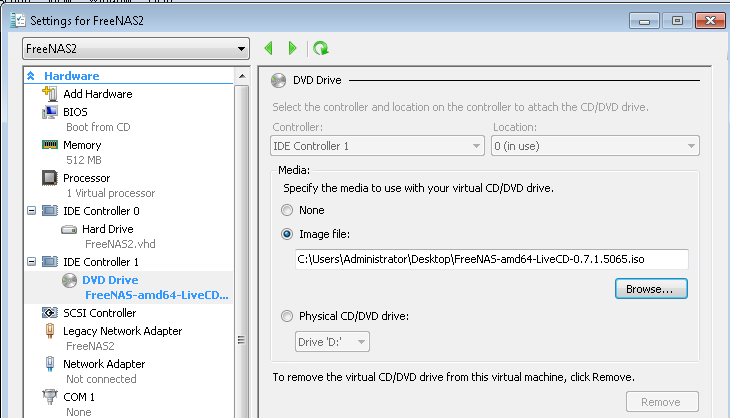
Task: Click the SCSI Controller icon
Action: coord(50,313)
